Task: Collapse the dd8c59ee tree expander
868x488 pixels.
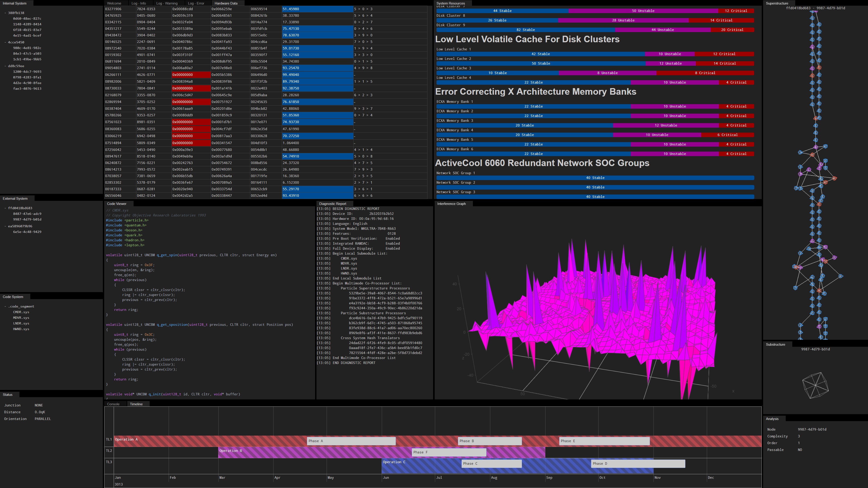Action: 5,66
